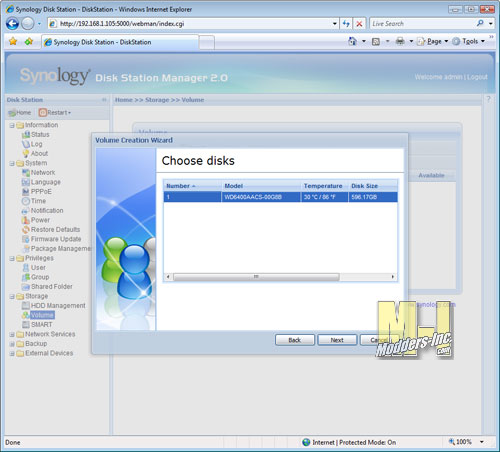The height and width of the screenshot is (452, 500).
Task: Select the Synology Disk Station browser tab
Action: point(120,42)
